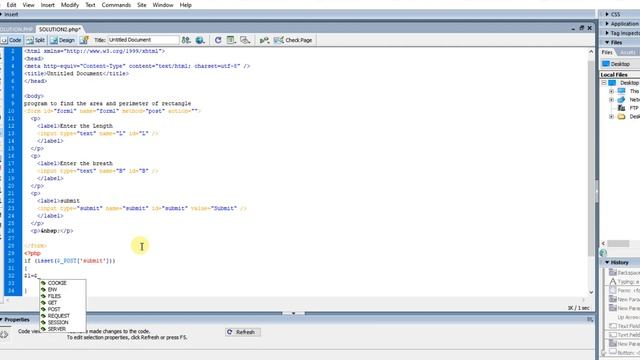Select the Typing step in History
Screen dimensions: 640x360
click(624, 282)
